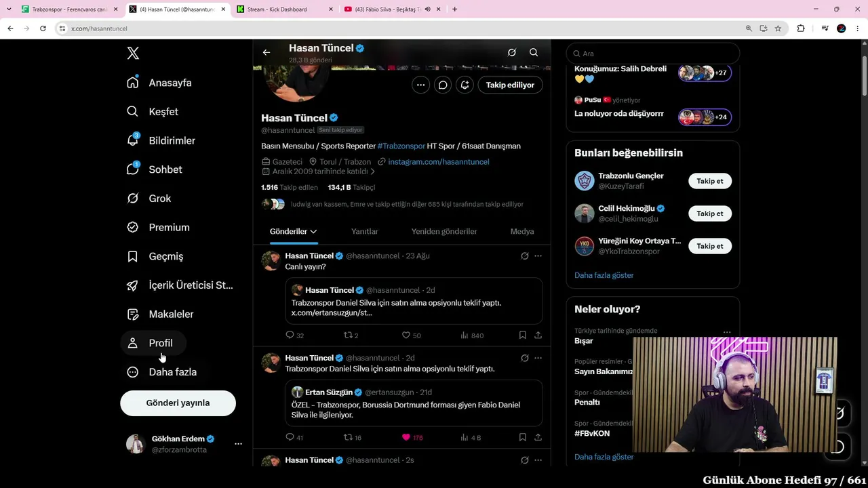Open more options on the 2s post
Viewport: 868px width, 488px height.
coord(538,460)
